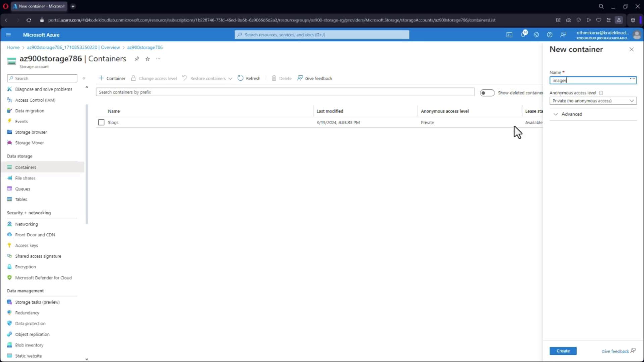
Task: Mark az900storage786 as favorite with star
Action: coord(147,59)
